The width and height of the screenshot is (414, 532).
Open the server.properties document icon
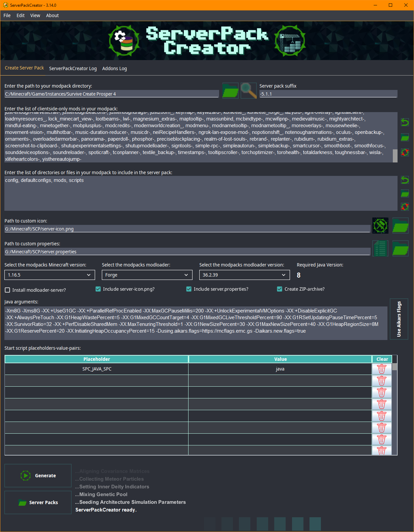pos(380,248)
